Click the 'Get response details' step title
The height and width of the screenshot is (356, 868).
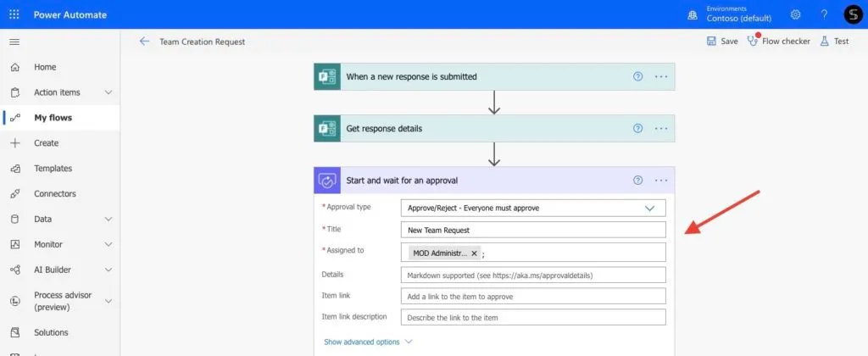pos(384,129)
